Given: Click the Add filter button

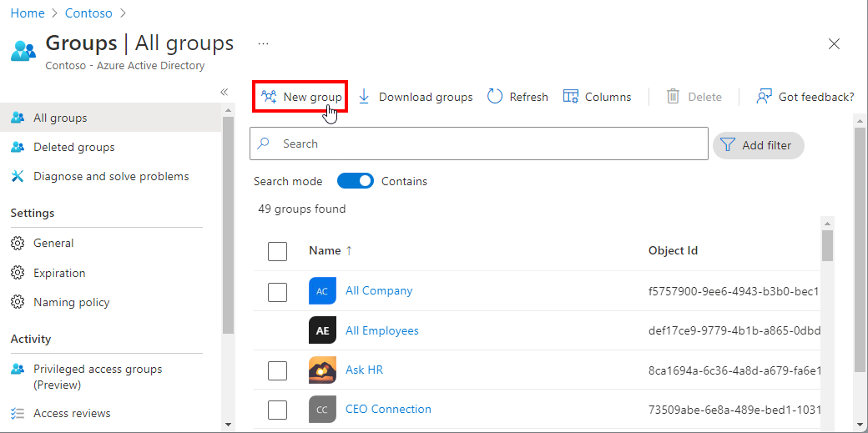Looking at the screenshot, I should click(x=758, y=145).
